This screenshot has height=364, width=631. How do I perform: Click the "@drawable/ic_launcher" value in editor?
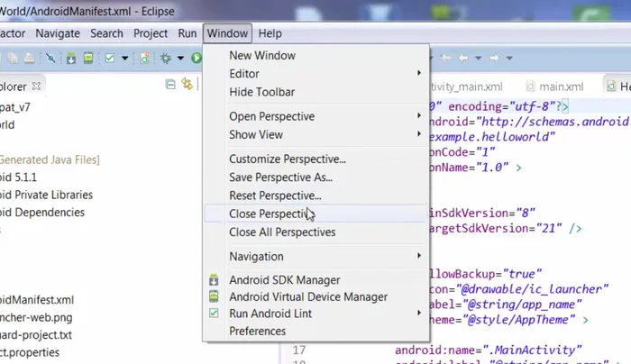[x=532, y=289]
